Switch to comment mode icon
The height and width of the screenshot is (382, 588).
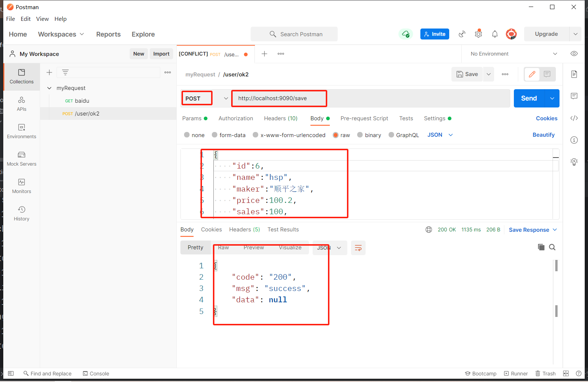tap(547, 74)
